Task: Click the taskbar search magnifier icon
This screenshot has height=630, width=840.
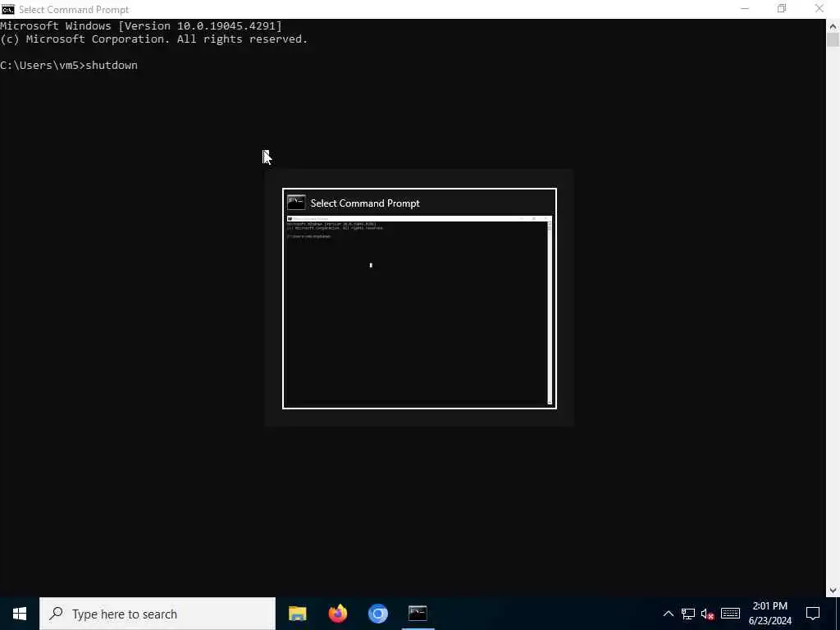Action: tap(56, 614)
